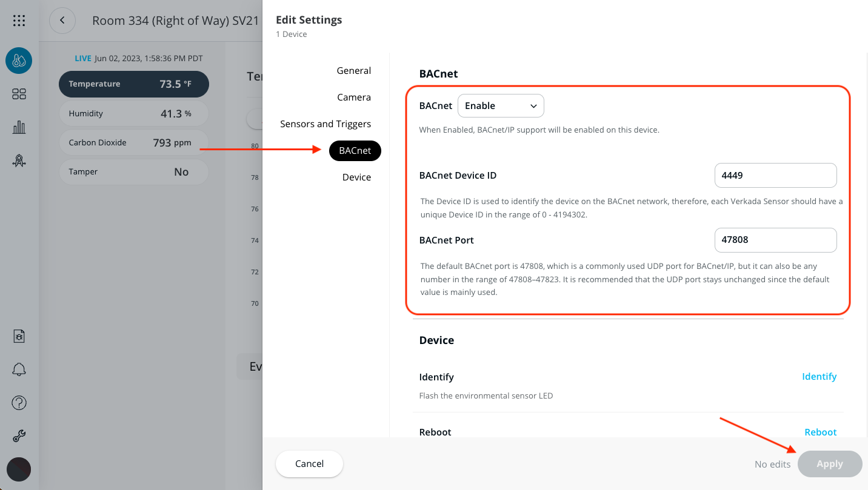The image size is (868, 490).
Task: Open the Sensors and Triggers tab
Action: pos(326,124)
